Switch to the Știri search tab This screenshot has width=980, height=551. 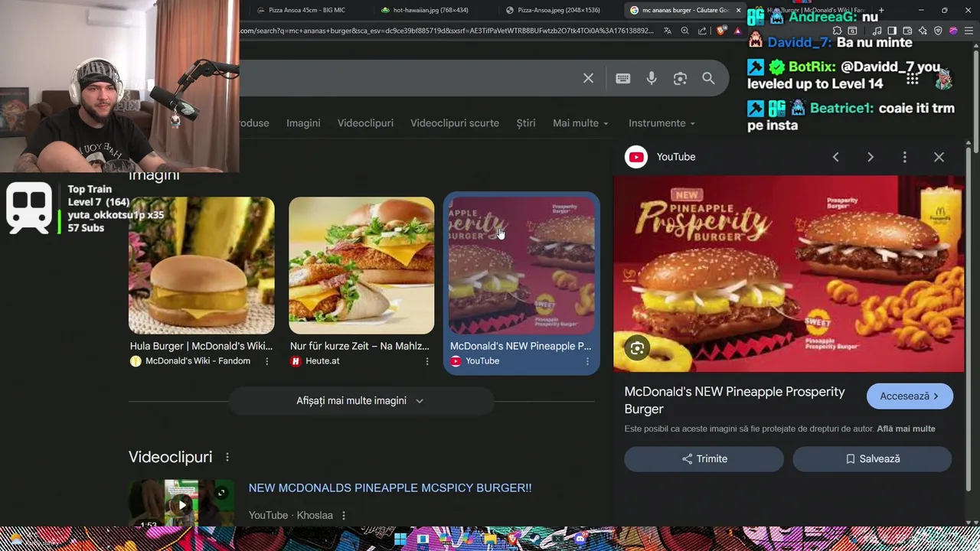point(526,123)
